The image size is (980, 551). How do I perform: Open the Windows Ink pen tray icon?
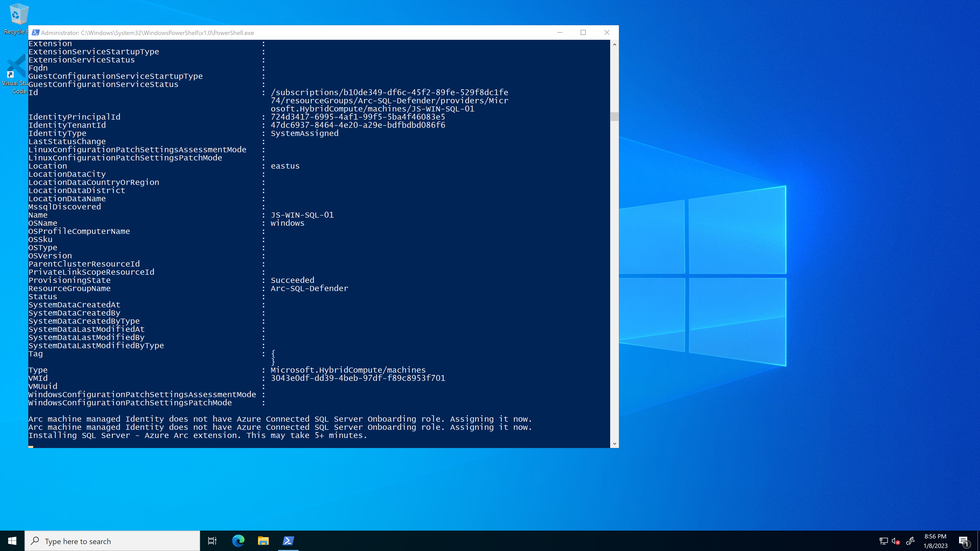click(910, 541)
